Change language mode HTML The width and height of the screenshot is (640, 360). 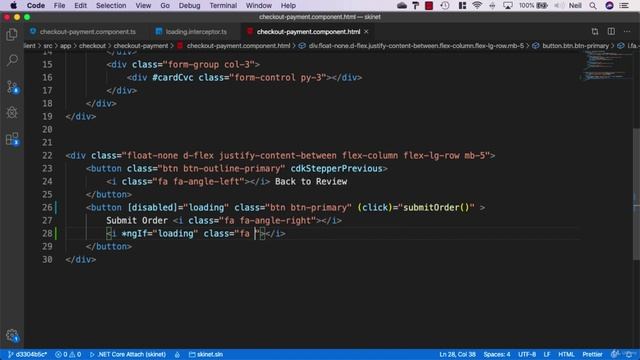click(x=566, y=354)
